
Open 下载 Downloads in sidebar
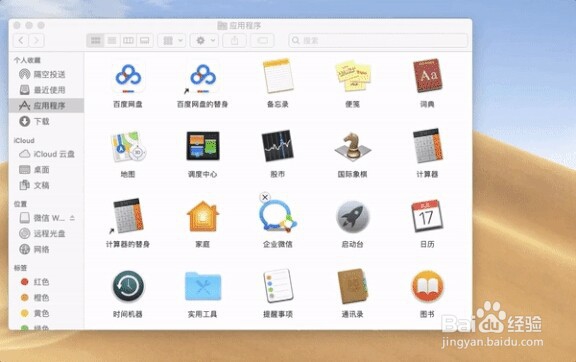pyautogui.click(x=46, y=121)
